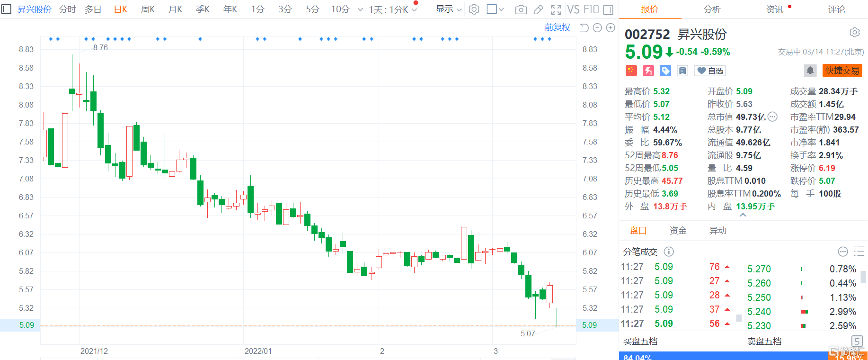Switch to 盘口 sub-tab

pos(638,231)
